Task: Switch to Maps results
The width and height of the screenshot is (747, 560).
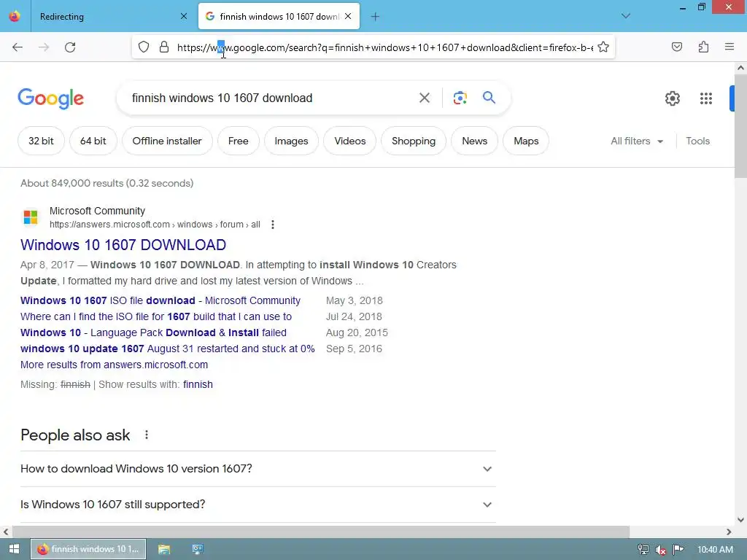Action: (526, 141)
